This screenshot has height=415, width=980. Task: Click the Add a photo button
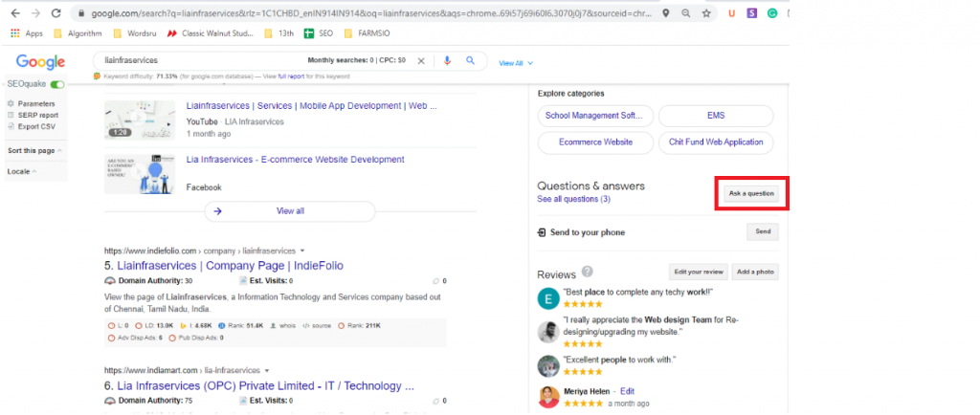point(755,272)
